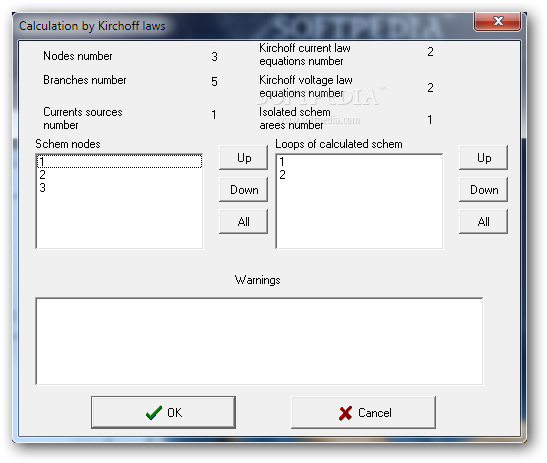The height and width of the screenshot is (463, 547).
Task: Move selected schem node Up
Action: point(243,158)
